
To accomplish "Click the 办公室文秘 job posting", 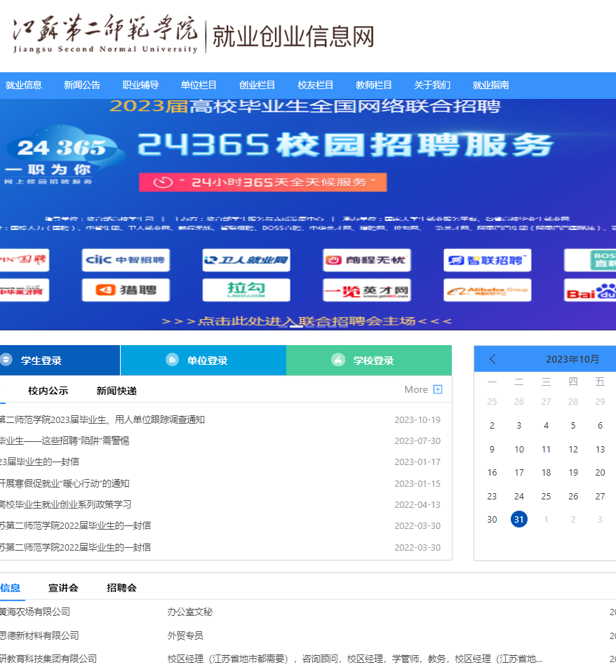I will click(189, 612).
